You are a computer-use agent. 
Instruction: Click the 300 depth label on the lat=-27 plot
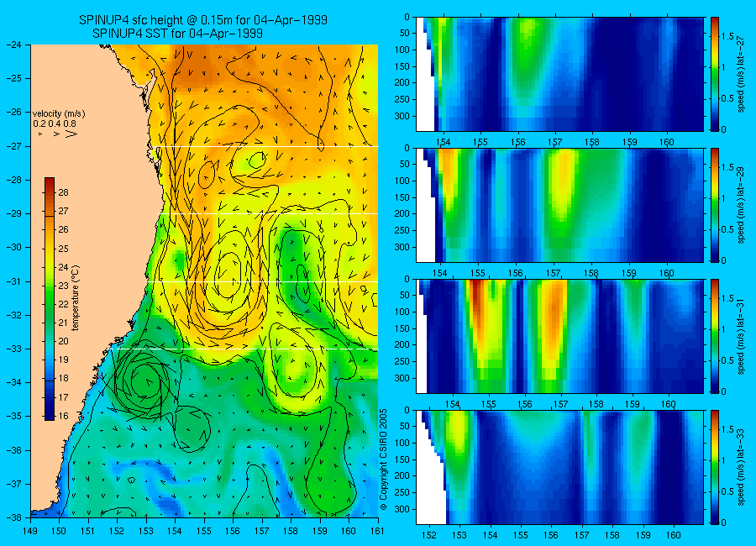[402, 116]
